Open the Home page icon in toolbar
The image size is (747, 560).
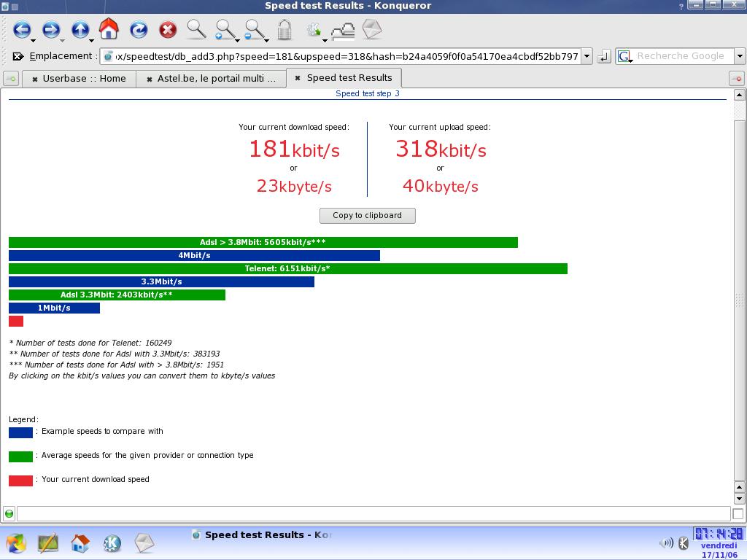pyautogui.click(x=109, y=29)
